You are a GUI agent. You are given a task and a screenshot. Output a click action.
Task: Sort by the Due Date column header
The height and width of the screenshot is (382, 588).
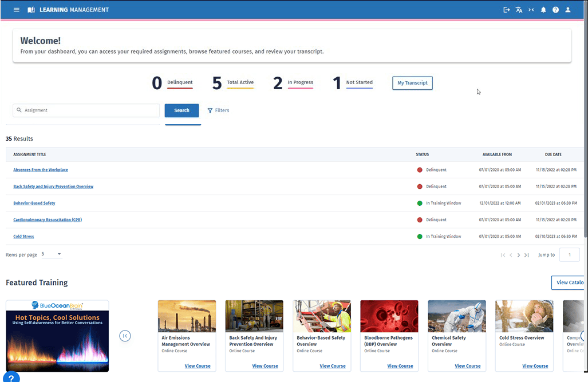click(x=553, y=154)
